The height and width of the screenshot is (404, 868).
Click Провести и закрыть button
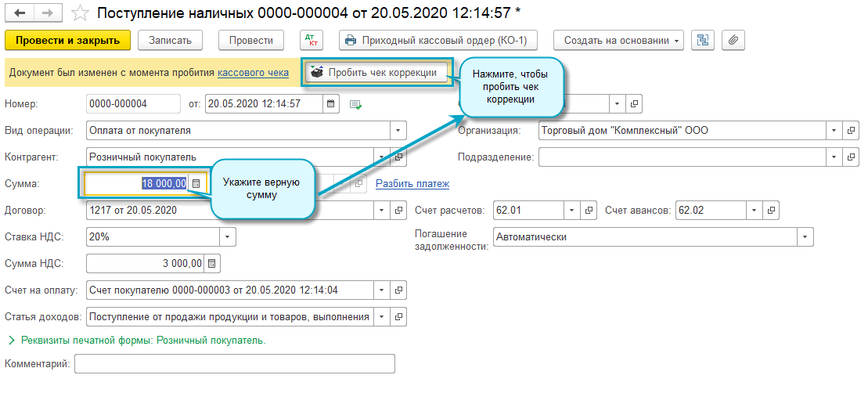[67, 41]
